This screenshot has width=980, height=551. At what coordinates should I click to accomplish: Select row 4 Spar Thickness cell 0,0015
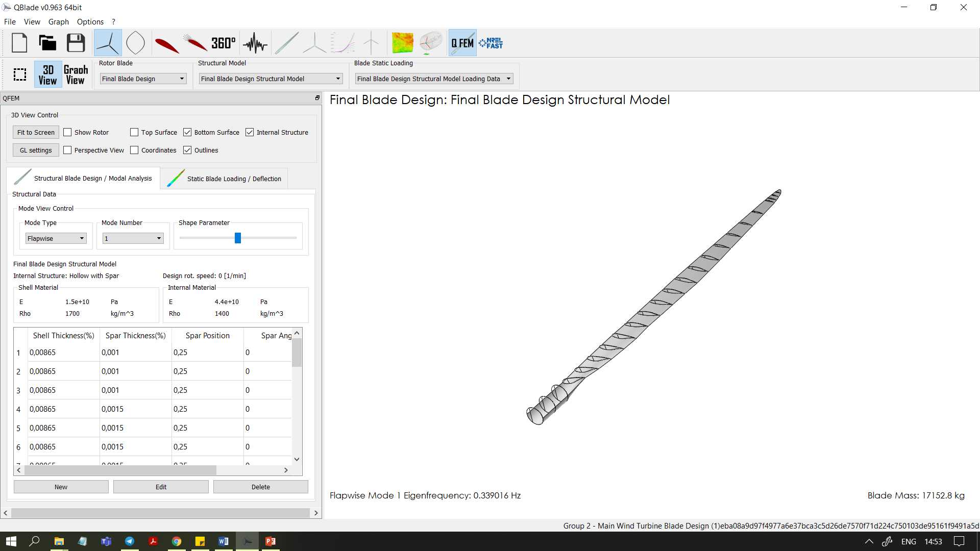click(135, 409)
